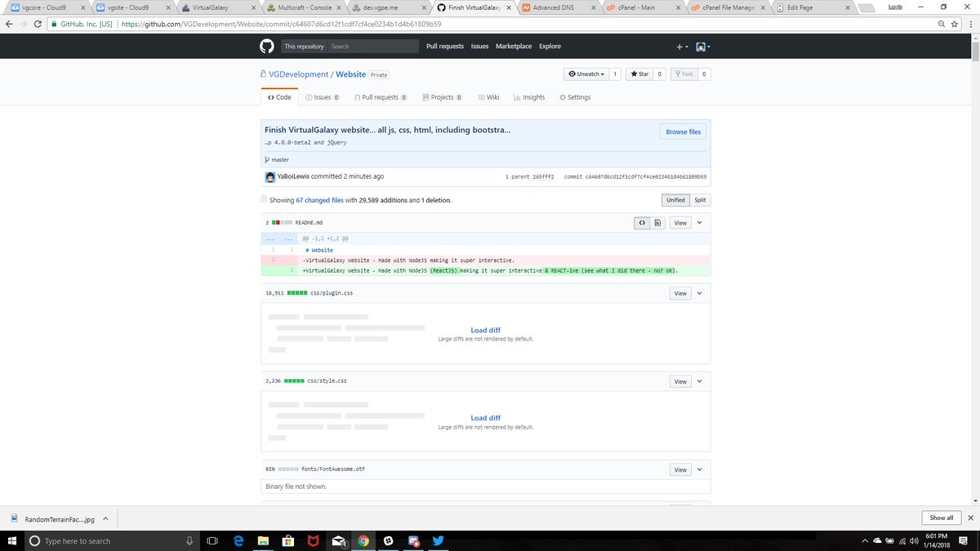Switch to the Wiki tab

point(488,97)
